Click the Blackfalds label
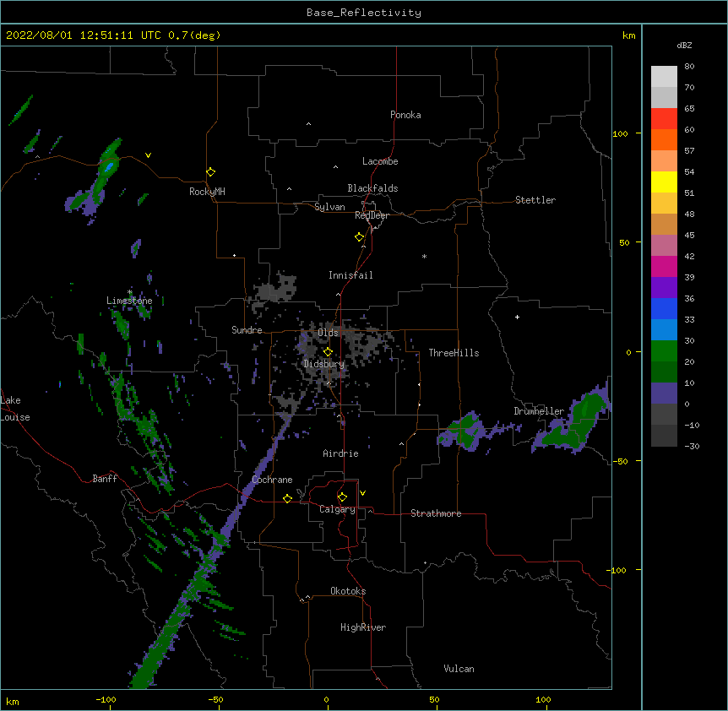 point(372,188)
